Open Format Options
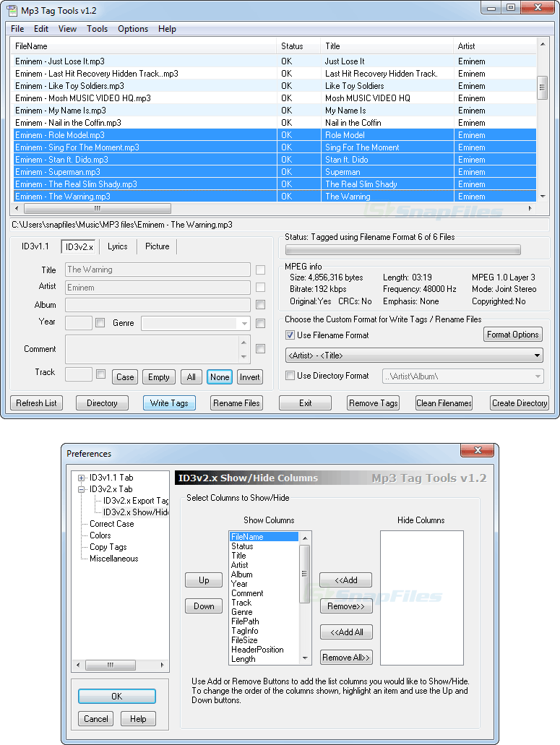 512,335
